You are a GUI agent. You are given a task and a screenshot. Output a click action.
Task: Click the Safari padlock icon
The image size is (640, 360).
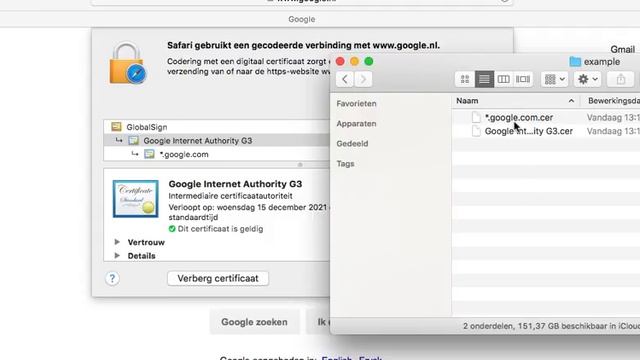[x=127, y=64]
